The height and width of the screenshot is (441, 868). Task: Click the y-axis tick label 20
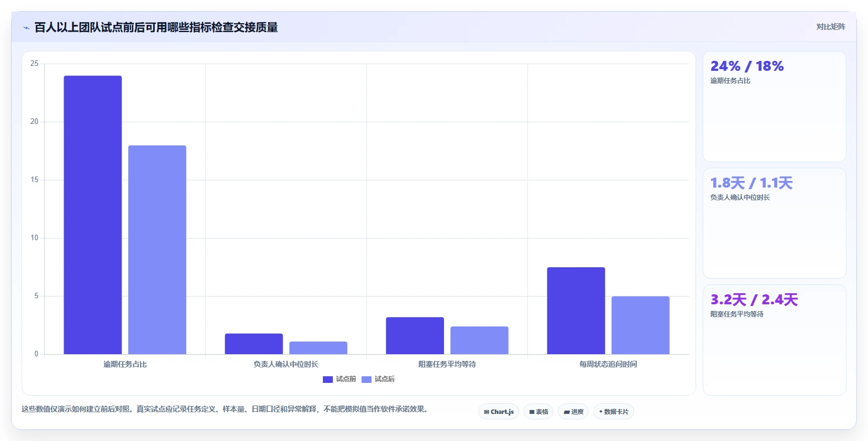click(34, 122)
